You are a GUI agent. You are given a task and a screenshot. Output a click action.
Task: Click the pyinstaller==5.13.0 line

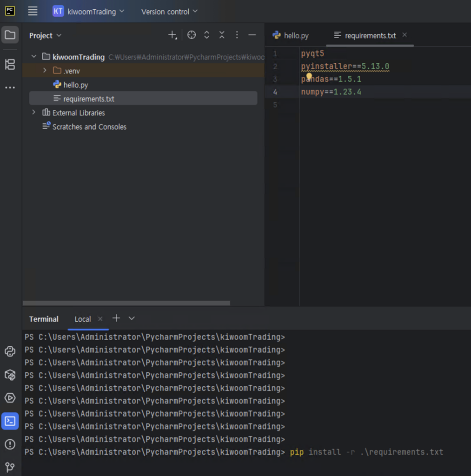point(345,66)
